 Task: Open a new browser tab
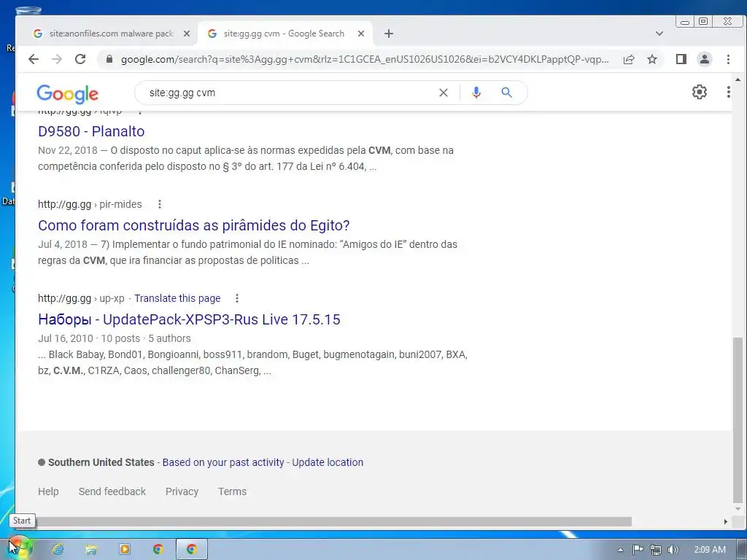[x=389, y=34]
